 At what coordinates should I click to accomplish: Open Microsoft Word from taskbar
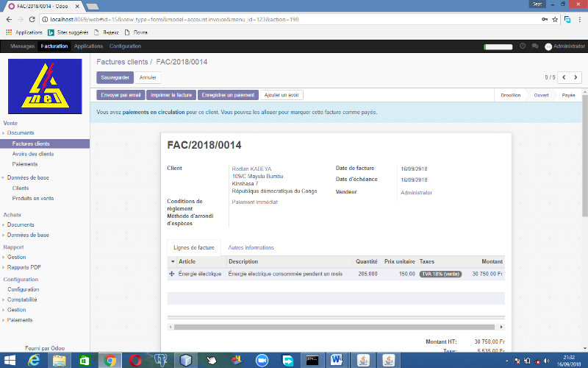click(337, 361)
